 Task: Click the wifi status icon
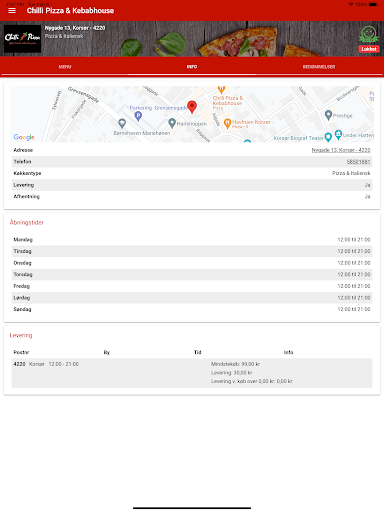click(x=351, y=4)
